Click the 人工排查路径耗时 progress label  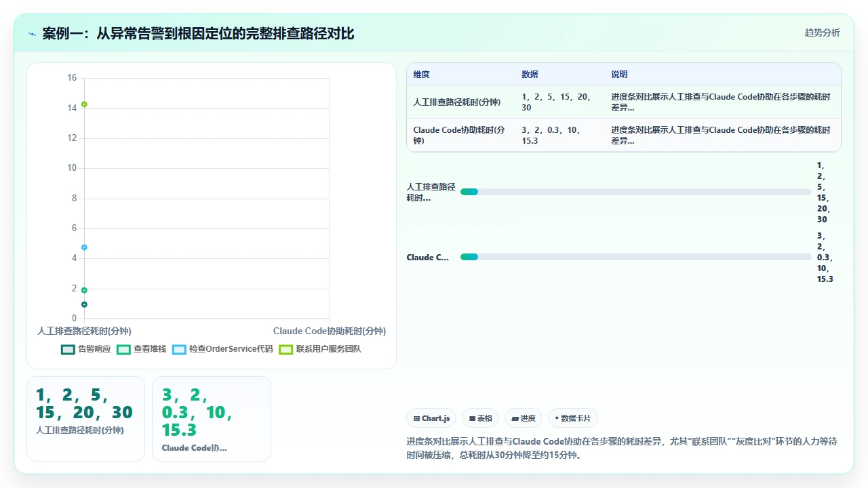(x=431, y=192)
